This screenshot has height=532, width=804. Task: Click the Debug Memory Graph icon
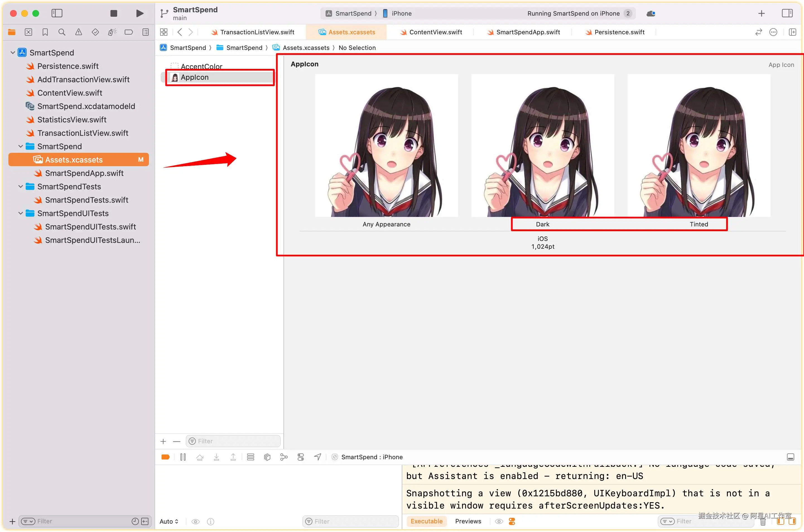tap(284, 457)
